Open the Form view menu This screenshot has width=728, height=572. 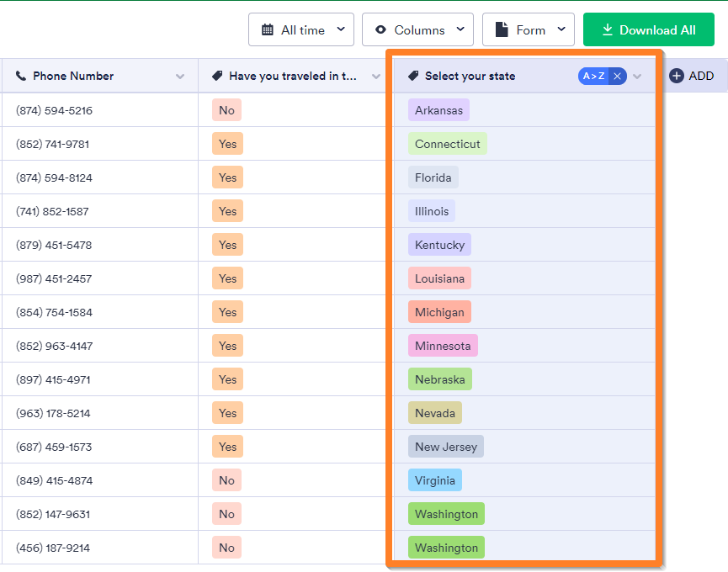(529, 30)
